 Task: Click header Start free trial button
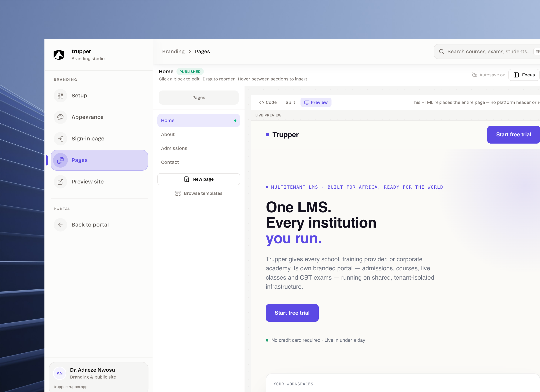click(x=513, y=135)
